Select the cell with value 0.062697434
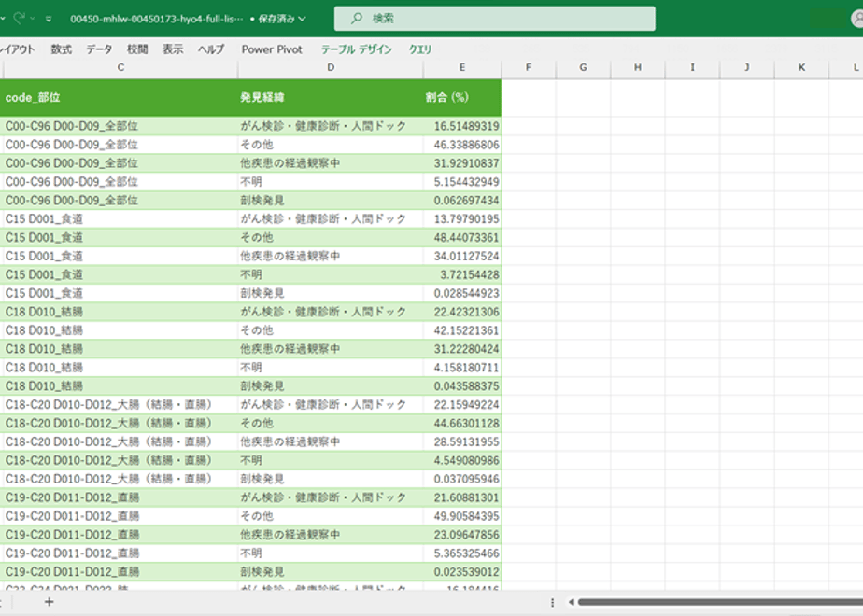 click(462, 200)
